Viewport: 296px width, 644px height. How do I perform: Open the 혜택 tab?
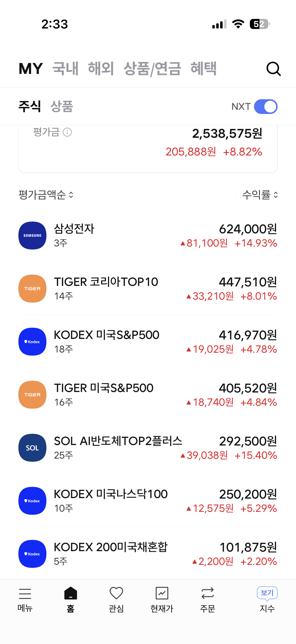pos(203,69)
